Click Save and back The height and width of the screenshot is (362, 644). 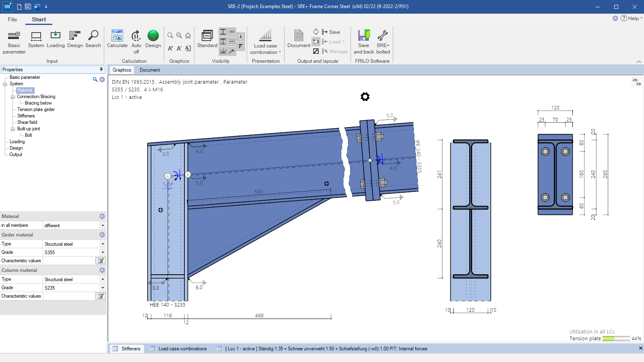pyautogui.click(x=364, y=42)
